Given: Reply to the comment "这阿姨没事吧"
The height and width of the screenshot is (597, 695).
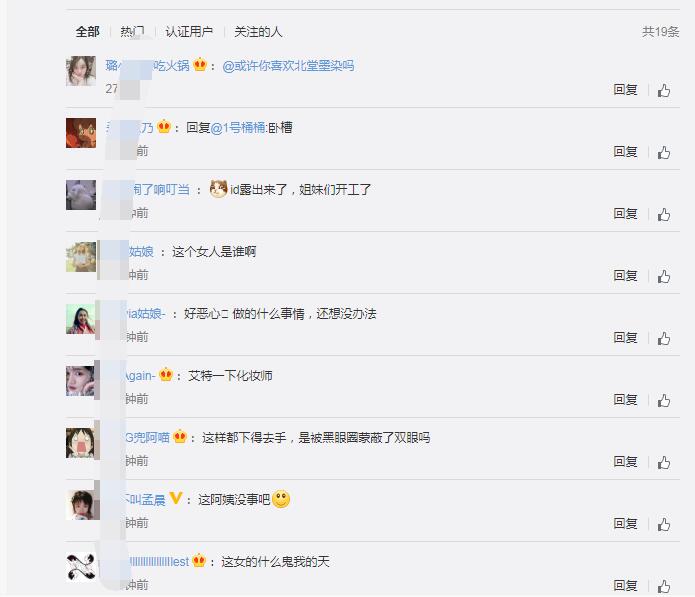Looking at the screenshot, I should (x=625, y=524).
